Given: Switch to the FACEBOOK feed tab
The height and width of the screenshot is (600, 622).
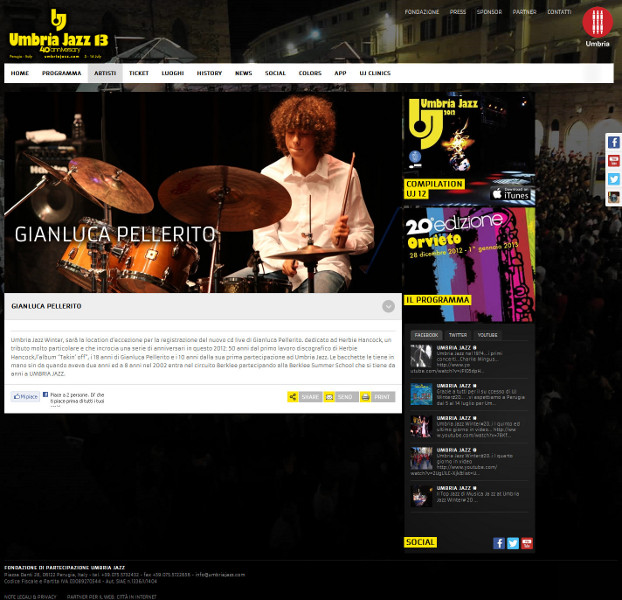Looking at the screenshot, I should tap(426, 335).
